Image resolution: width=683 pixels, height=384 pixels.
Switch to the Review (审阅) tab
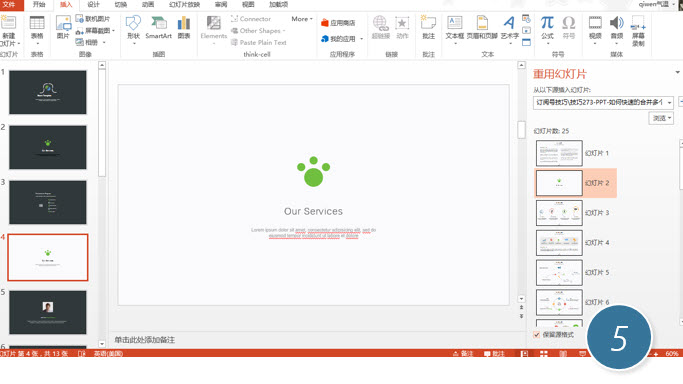pyautogui.click(x=221, y=4)
